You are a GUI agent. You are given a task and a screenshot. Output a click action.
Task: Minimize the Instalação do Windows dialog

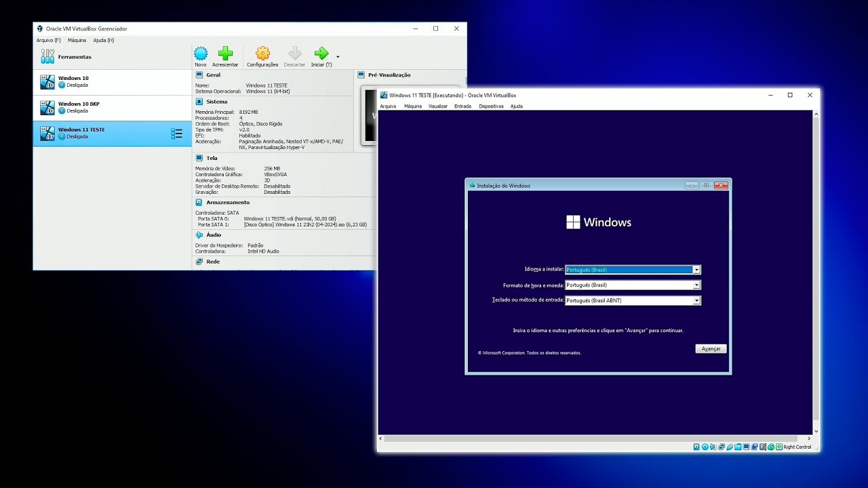click(x=692, y=185)
